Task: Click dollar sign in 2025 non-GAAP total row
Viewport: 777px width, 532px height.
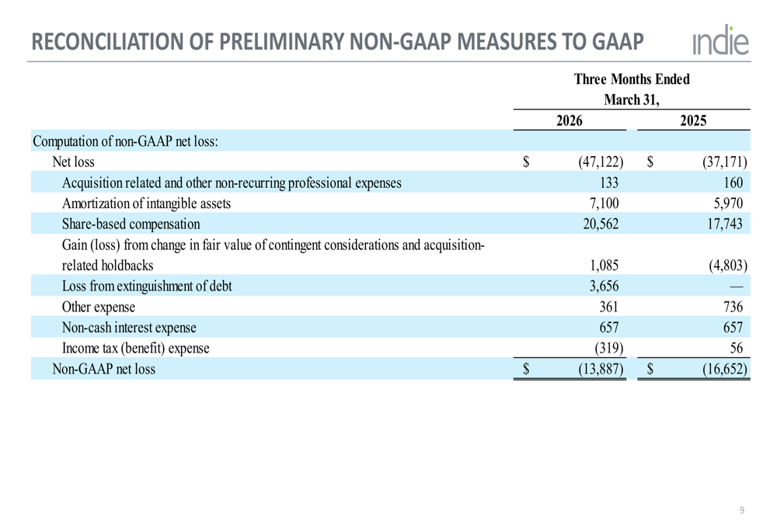Action: [650, 369]
